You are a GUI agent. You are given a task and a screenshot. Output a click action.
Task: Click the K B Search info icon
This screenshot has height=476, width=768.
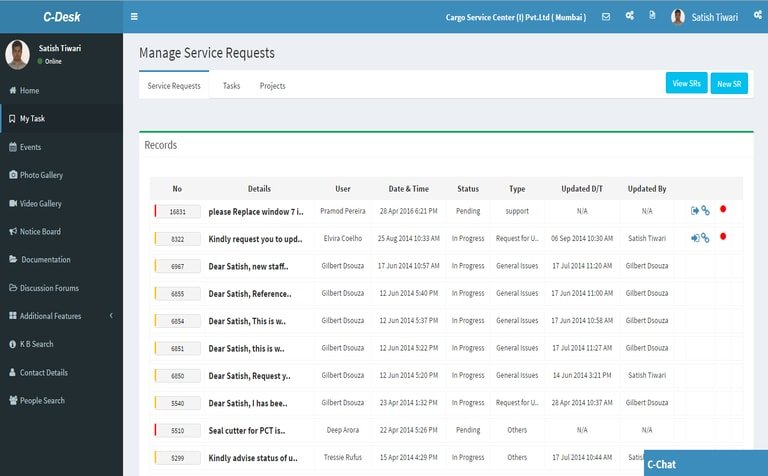point(13,344)
